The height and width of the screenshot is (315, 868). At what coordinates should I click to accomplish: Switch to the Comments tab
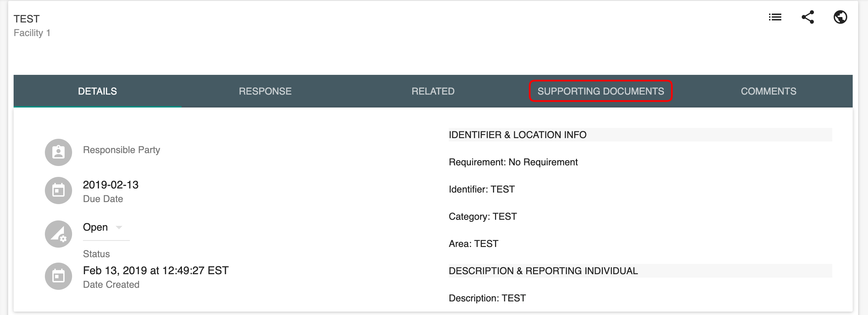pos(768,91)
